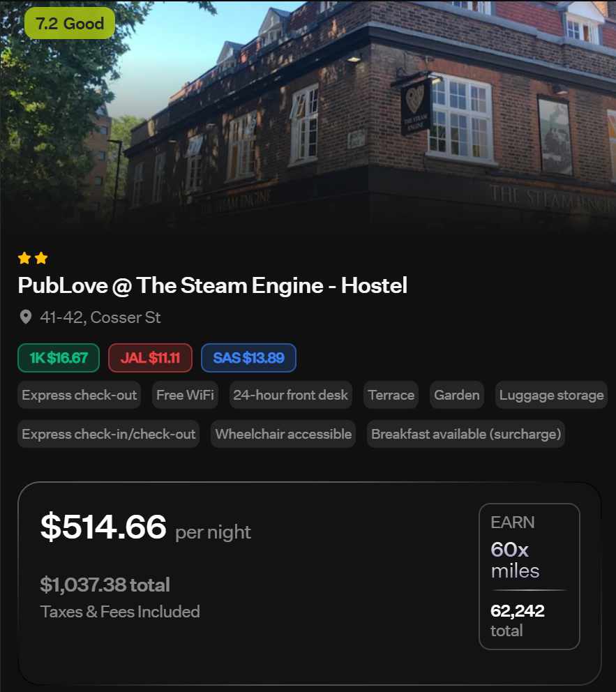Select the 1K $16.67 loyalty badge

[59, 357]
